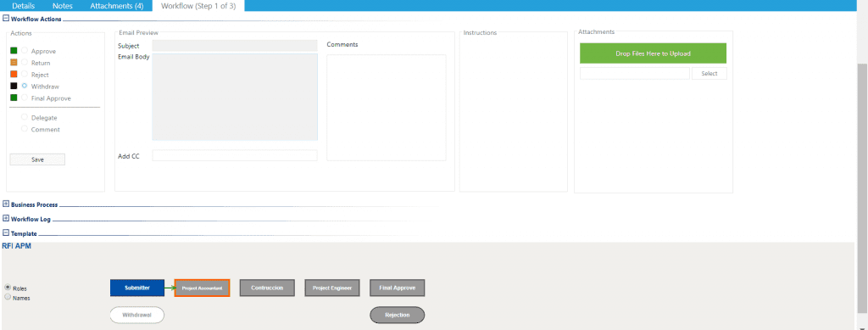Click the Withdrawal workflow node
The image size is (868, 330).
[x=136, y=315]
